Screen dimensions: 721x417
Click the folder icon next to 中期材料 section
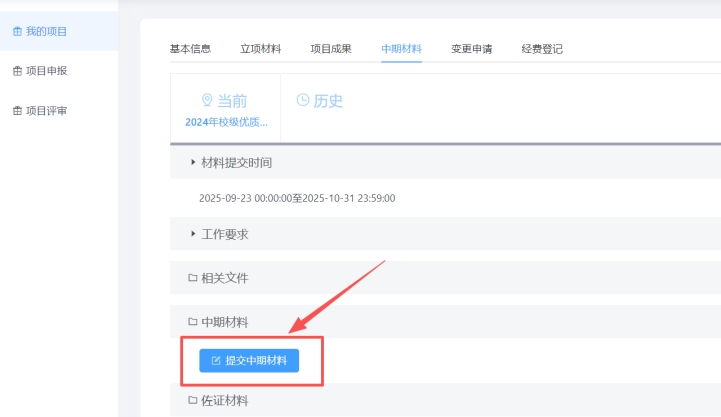[193, 322]
